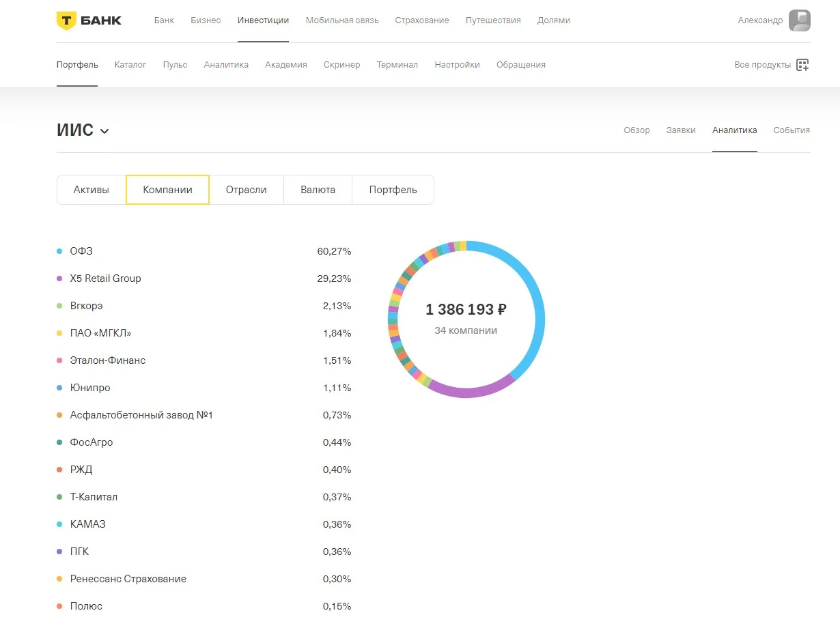Select the Т-Капитал row
Viewport: 840px width, 628px height.
click(x=204, y=497)
